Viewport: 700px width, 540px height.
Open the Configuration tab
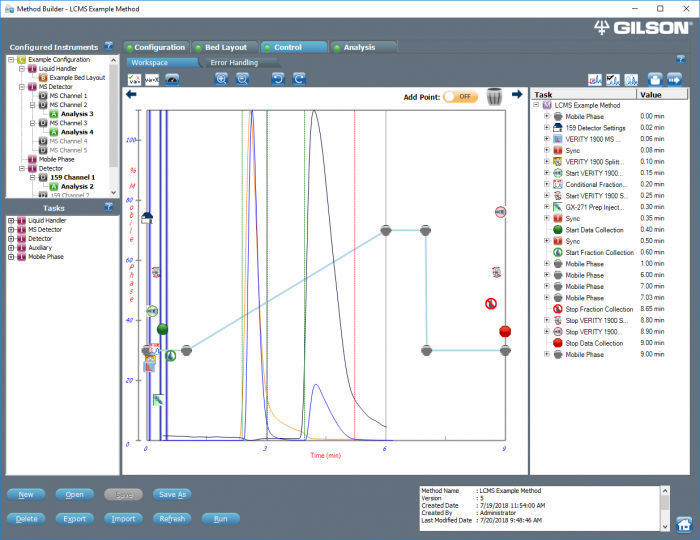tap(156, 47)
